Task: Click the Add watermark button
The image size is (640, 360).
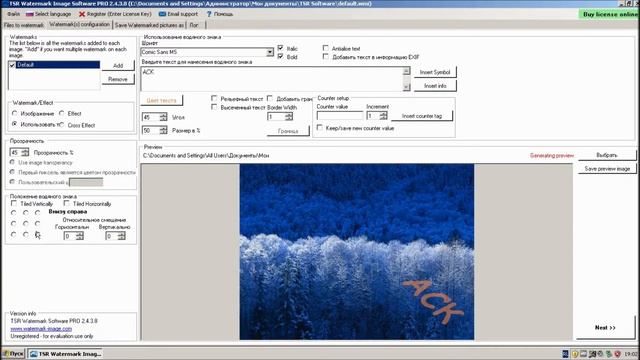Action: coord(118,65)
